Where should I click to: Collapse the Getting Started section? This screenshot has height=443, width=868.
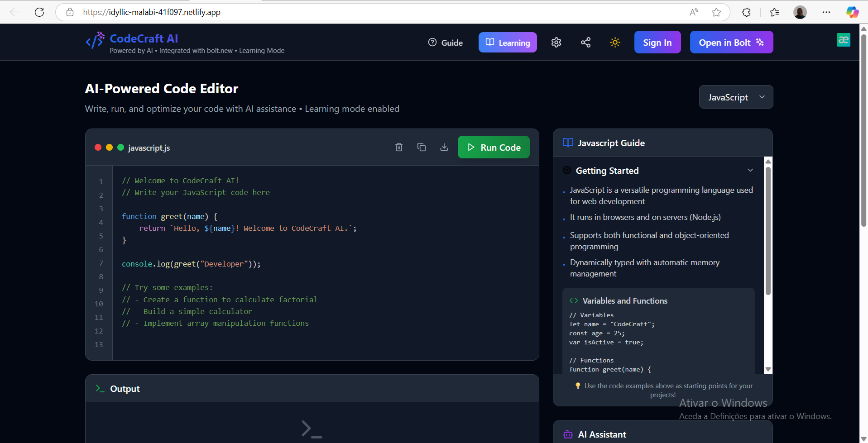pos(750,170)
